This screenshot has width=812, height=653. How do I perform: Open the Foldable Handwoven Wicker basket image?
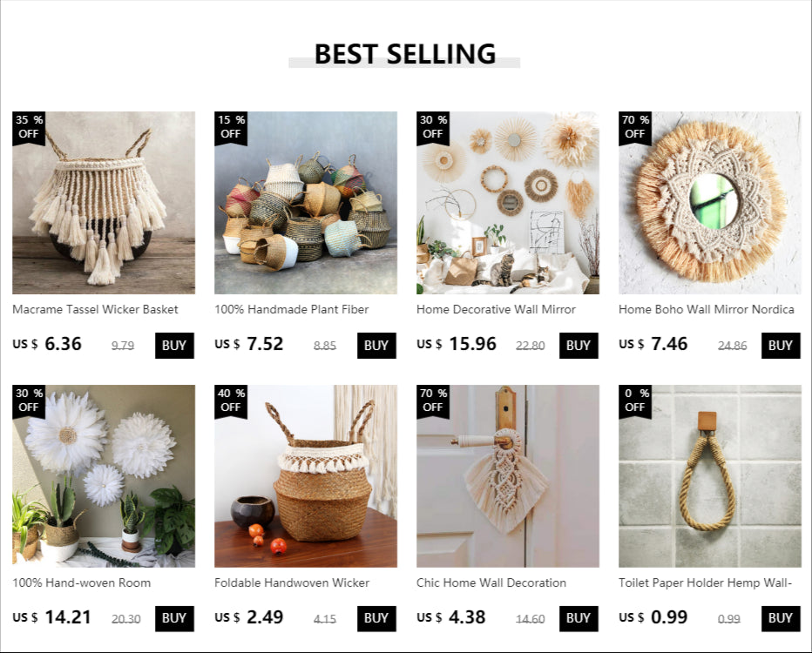(306, 476)
